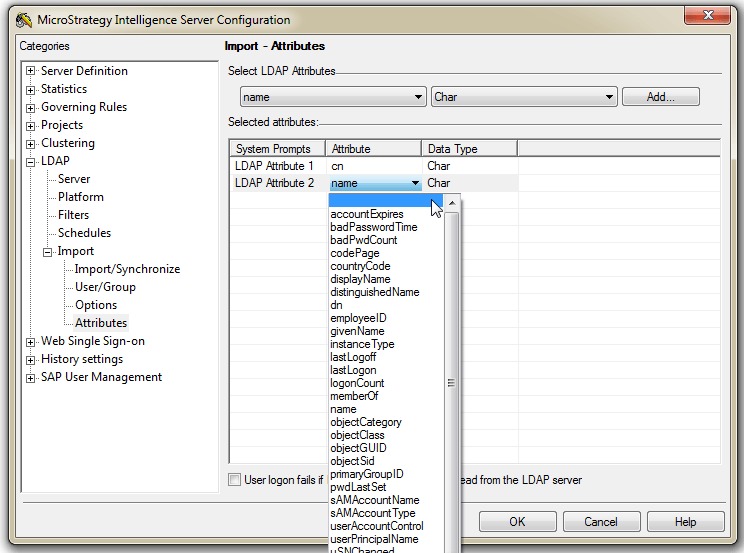Choose badPwdCount from the list

tap(364, 240)
